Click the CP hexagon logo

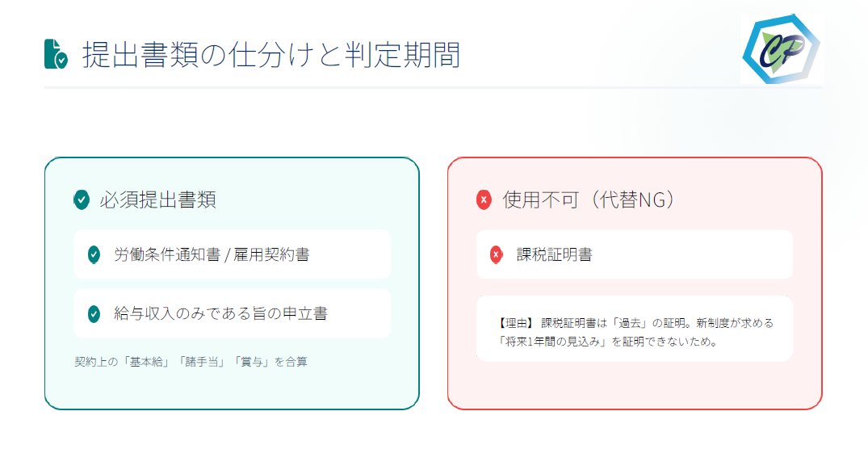pos(781,48)
